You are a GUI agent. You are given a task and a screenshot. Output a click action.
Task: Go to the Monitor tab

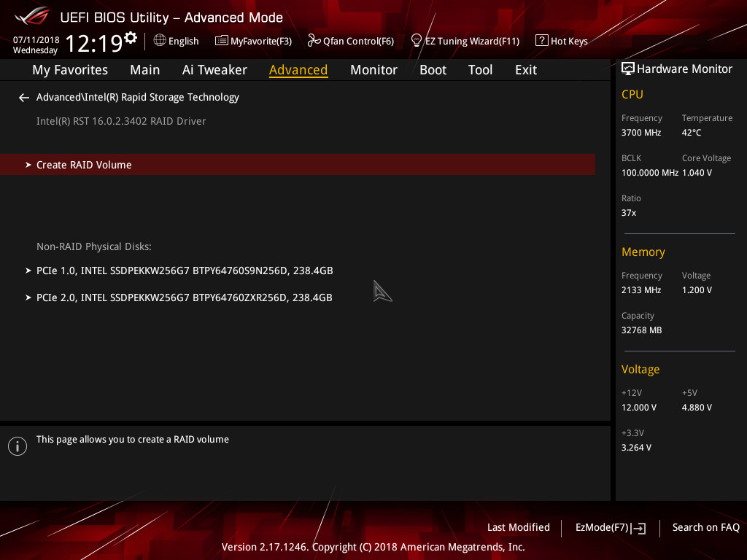point(373,70)
